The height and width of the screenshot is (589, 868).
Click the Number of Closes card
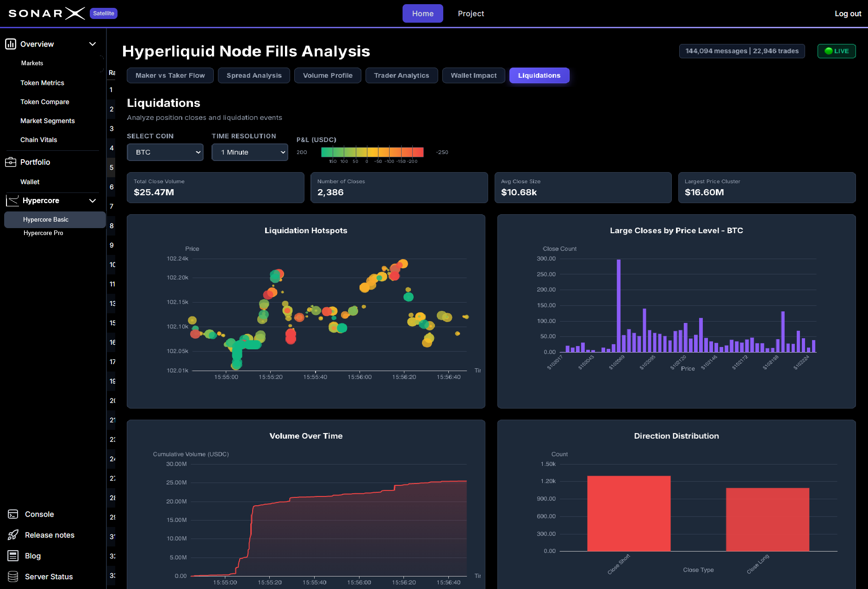coord(399,187)
